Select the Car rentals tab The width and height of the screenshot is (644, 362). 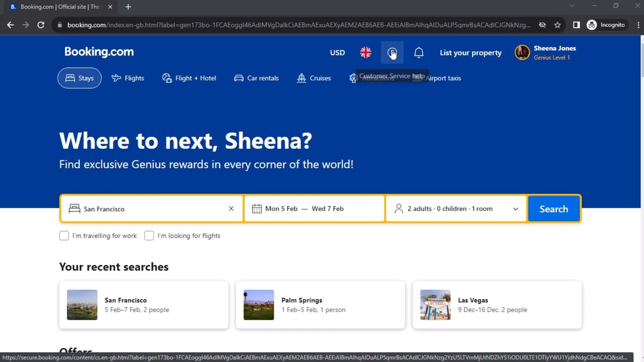(x=256, y=78)
